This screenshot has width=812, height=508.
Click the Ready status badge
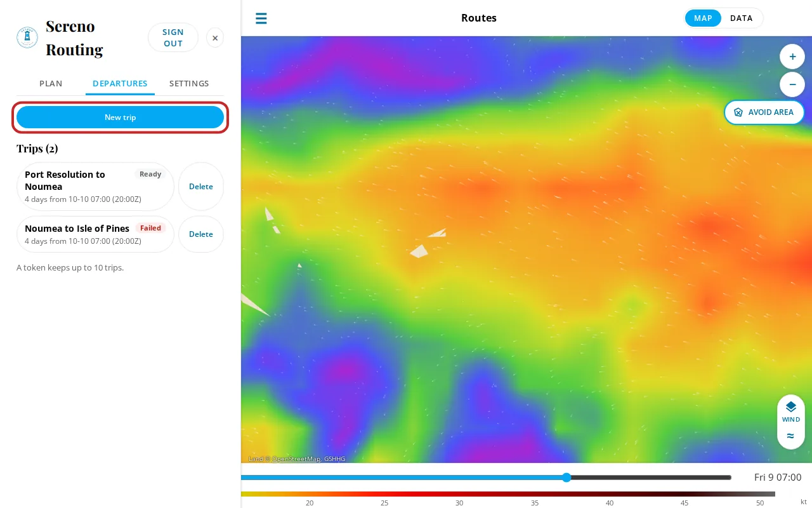click(x=150, y=175)
